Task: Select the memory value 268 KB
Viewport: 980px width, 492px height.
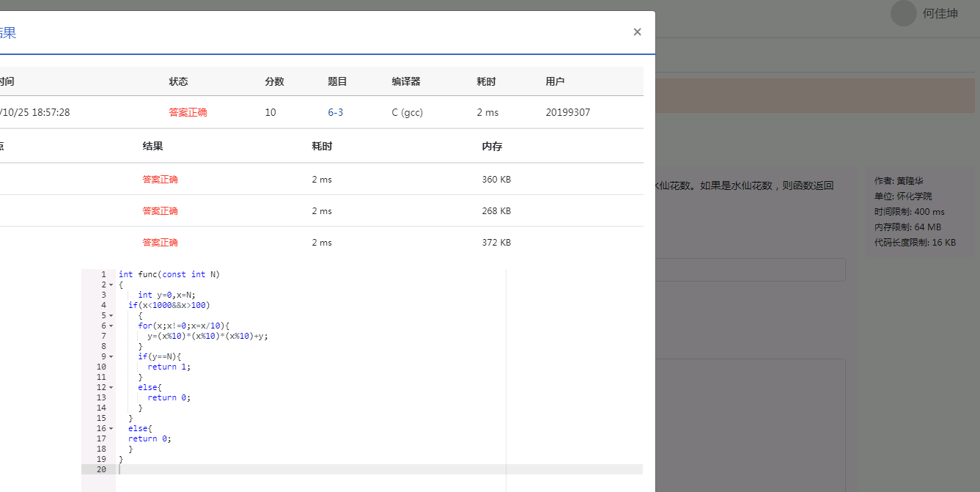Action: (496, 210)
